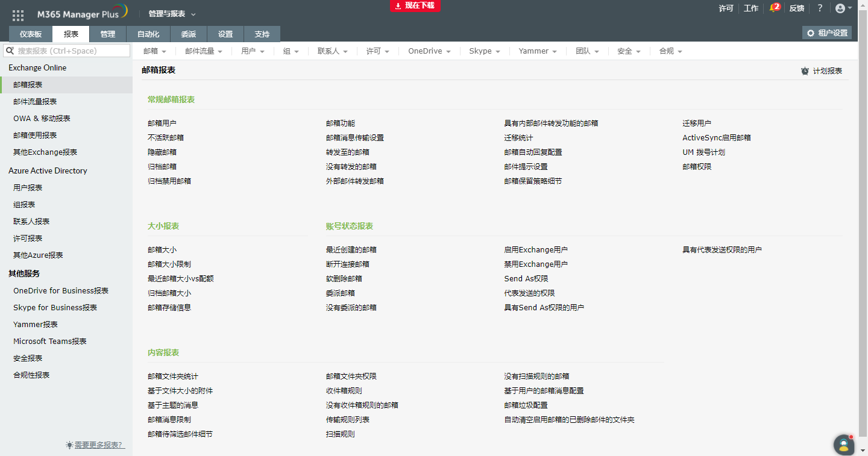Open the help question mark icon
Viewport: 868px width, 456px height.
(x=820, y=8)
